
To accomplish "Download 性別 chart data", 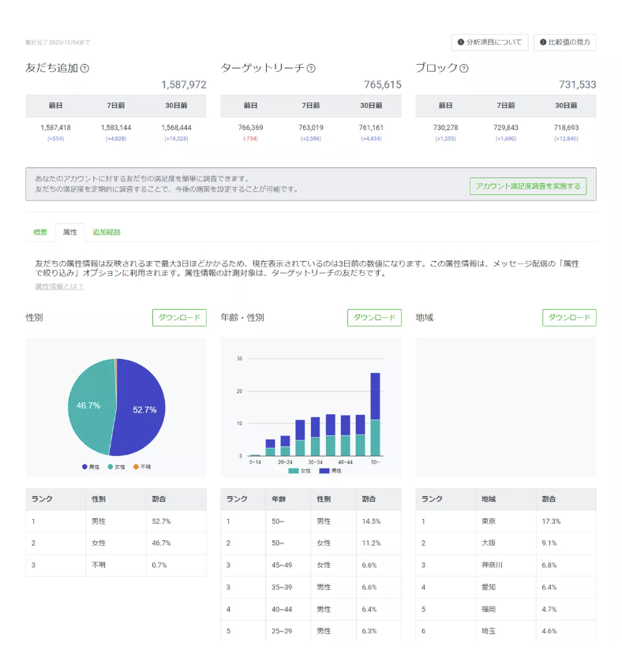I will point(179,318).
